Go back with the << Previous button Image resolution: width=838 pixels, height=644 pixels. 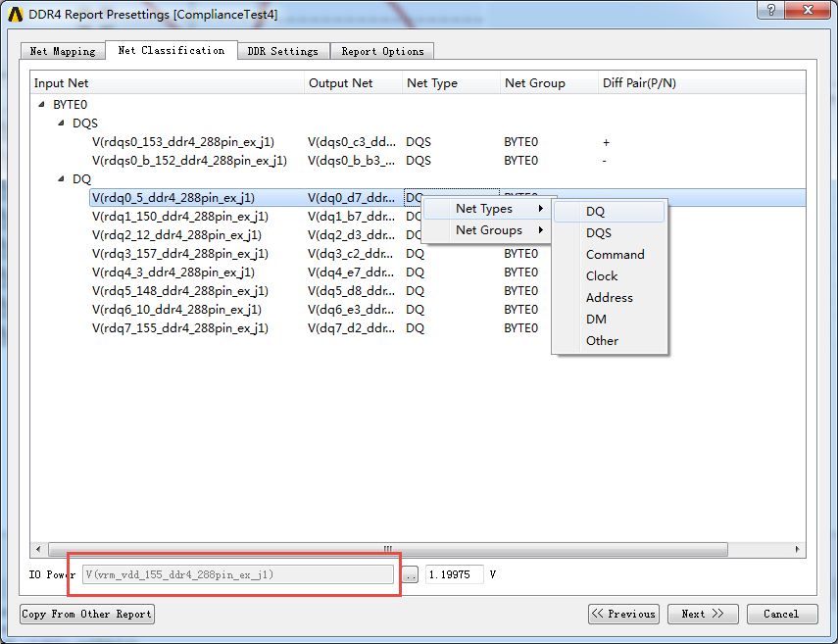tap(623, 614)
